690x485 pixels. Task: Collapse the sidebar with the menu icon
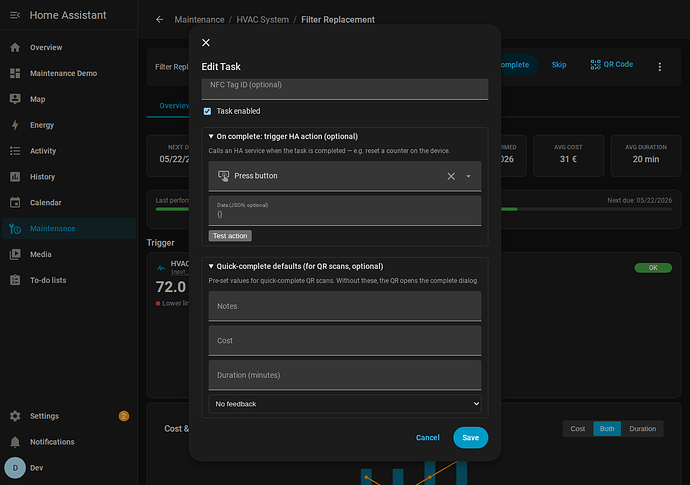15,15
